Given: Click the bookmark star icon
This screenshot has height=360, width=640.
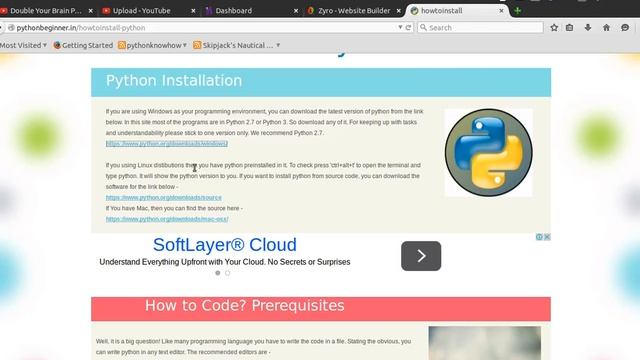Looking at the screenshot, I should pos(554,28).
